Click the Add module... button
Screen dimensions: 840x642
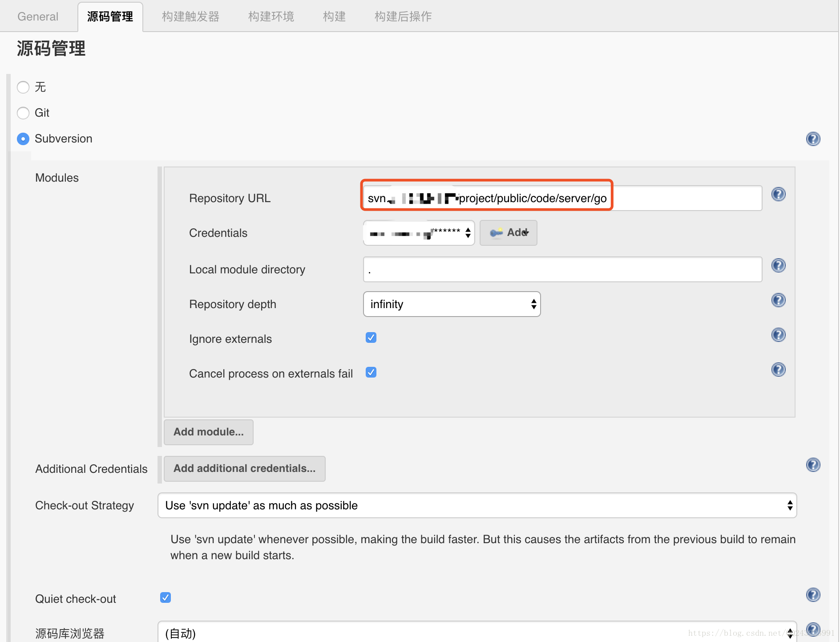click(208, 432)
